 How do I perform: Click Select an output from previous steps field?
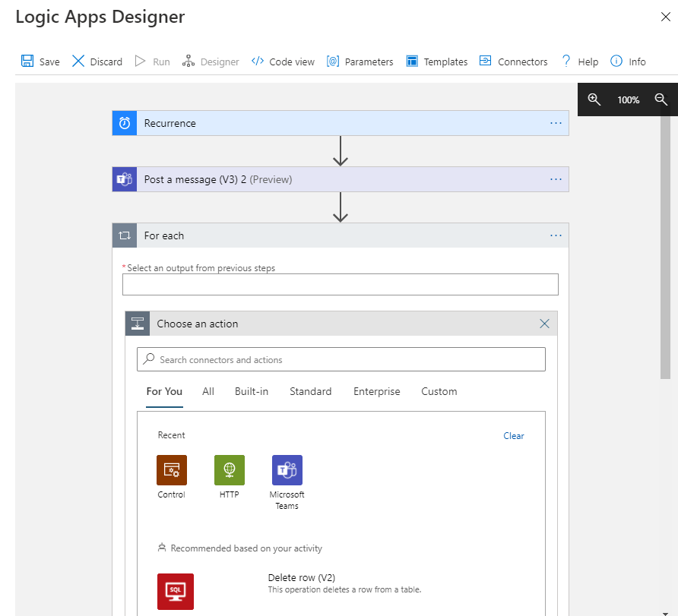point(341,284)
